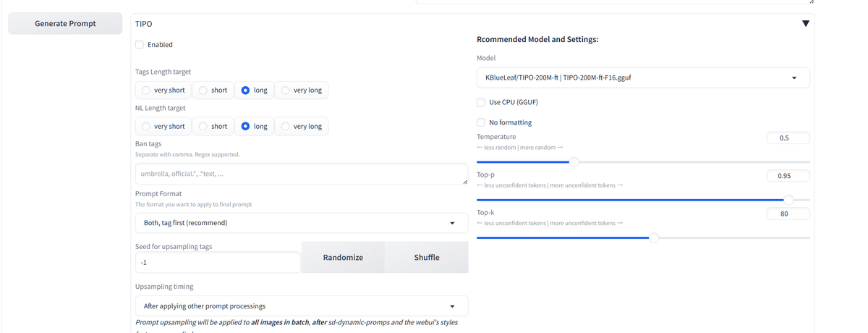Focus the Ban tags text field
Image resolution: width=868 pixels, height=333 pixels.
(x=301, y=174)
